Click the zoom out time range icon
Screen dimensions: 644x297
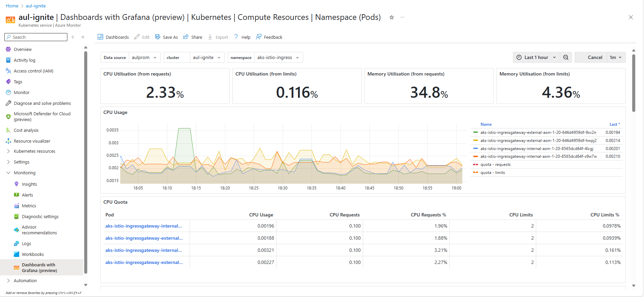coord(566,57)
